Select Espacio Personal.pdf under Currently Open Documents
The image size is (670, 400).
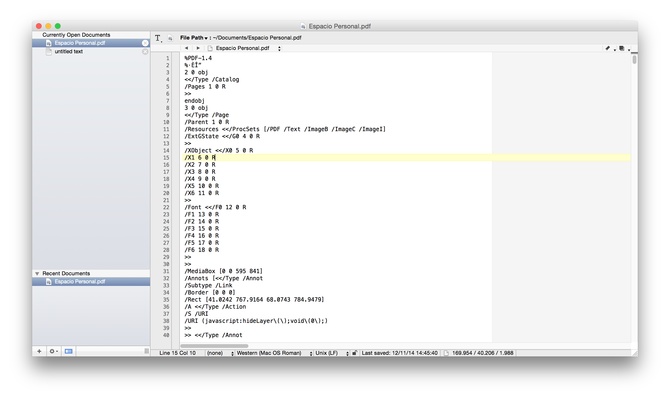pos(91,43)
